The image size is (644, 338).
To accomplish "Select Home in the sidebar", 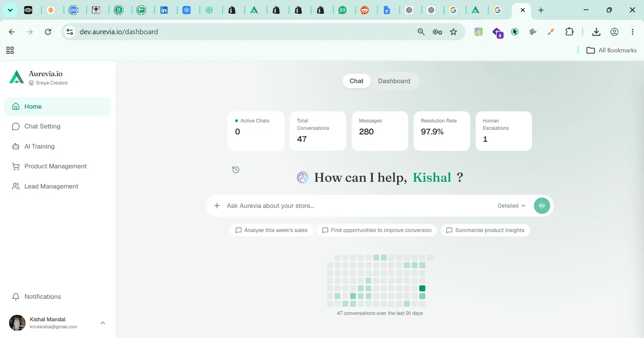I will point(58,107).
